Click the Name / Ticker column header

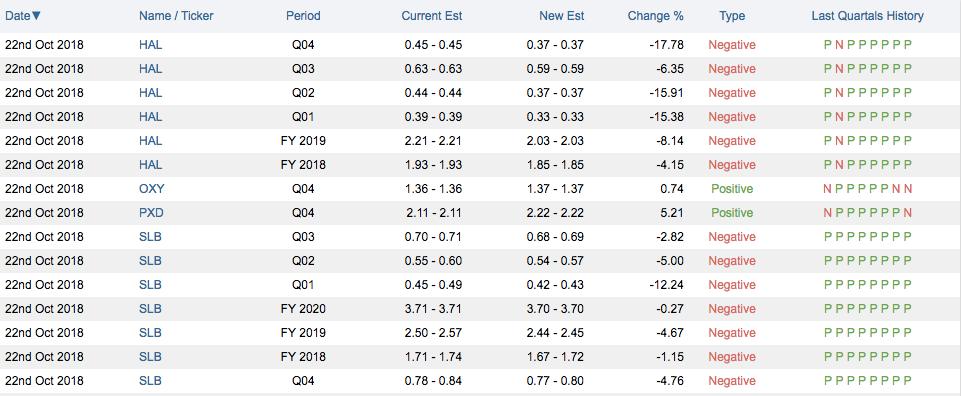176,16
